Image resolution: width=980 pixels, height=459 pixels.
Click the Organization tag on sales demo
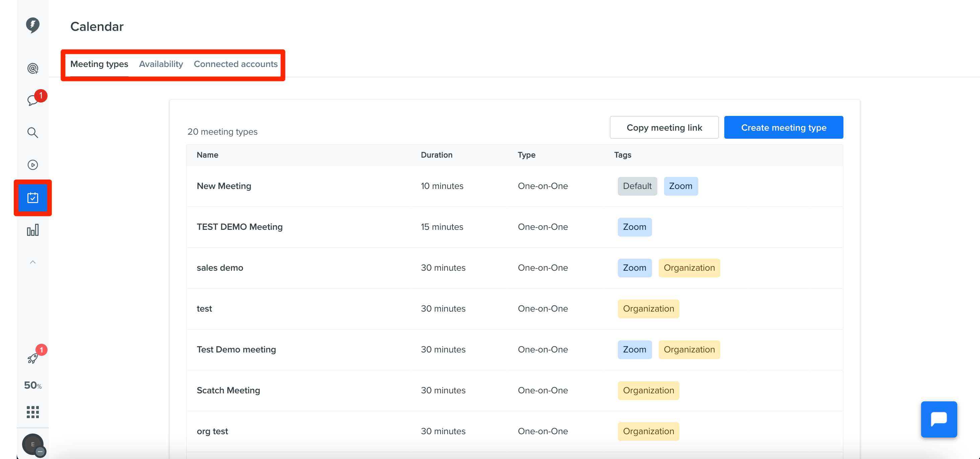click(x=689, y=268)
